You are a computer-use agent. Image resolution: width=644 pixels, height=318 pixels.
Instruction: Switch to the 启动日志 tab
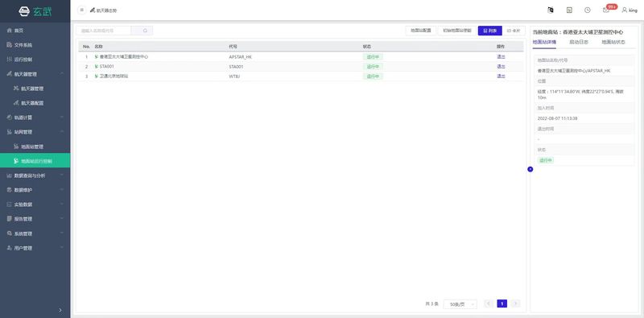point(578,42)
